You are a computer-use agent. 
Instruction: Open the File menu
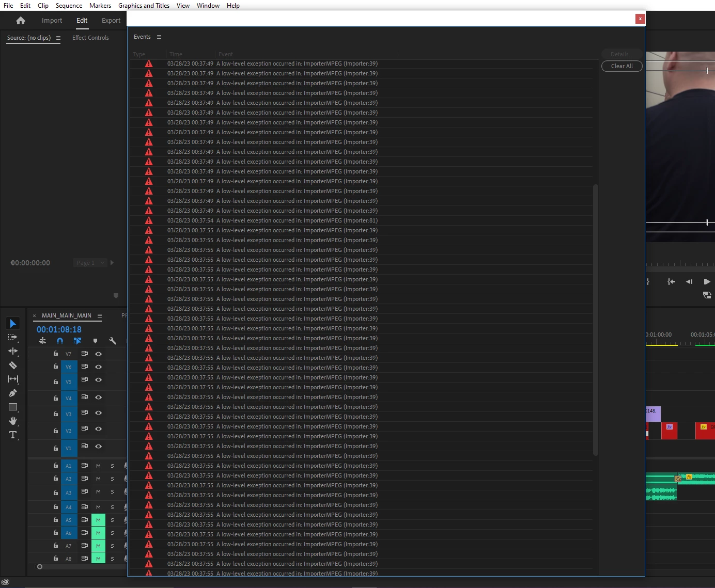(8, 6)
